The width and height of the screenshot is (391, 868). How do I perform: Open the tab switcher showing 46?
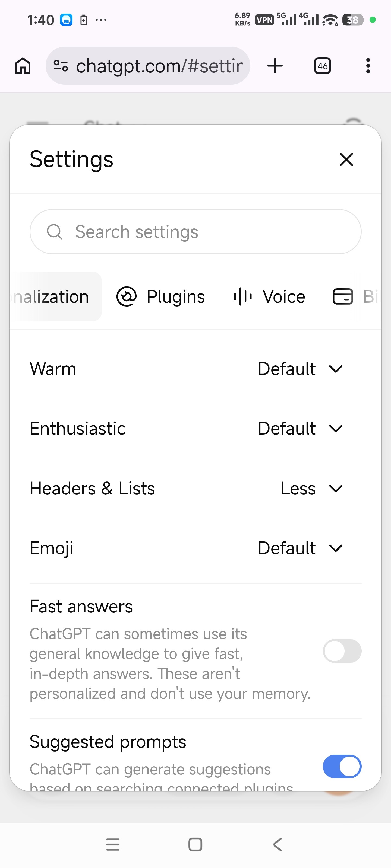point(323,66)
